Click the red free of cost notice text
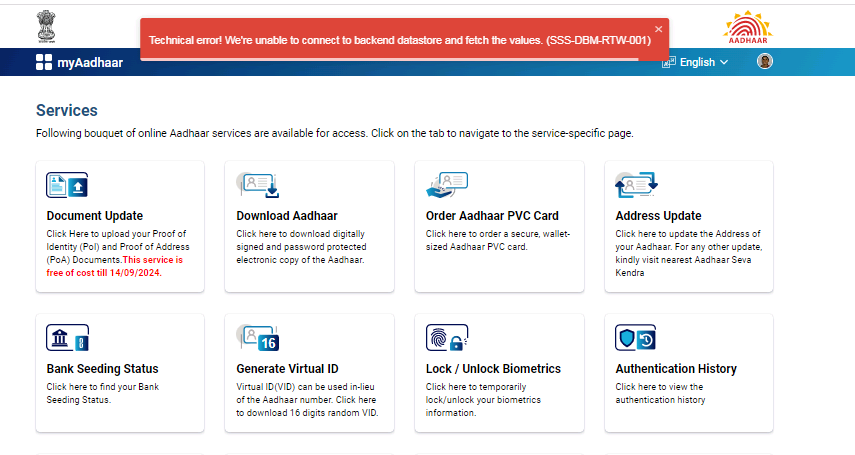This screenshot has height=455, width=855. pos(115,266)
